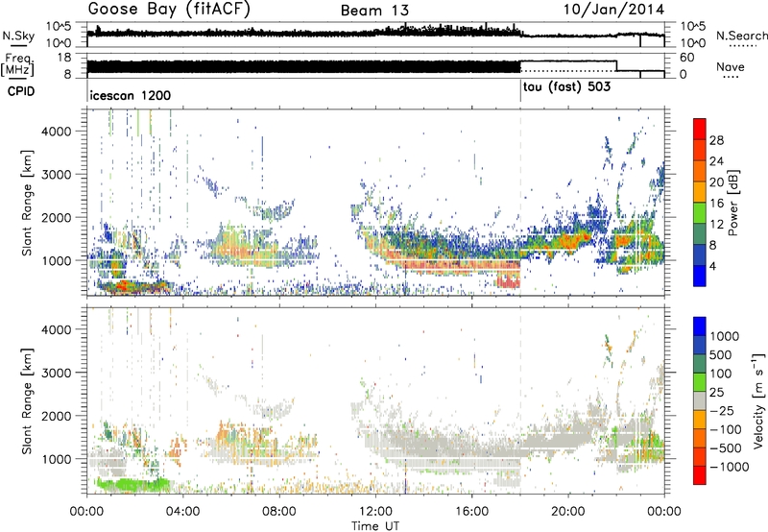Viewport: 768px width, 532px height.
Task: Click the "Goose Bay (fitACF)" plot title
Action: 169,9
